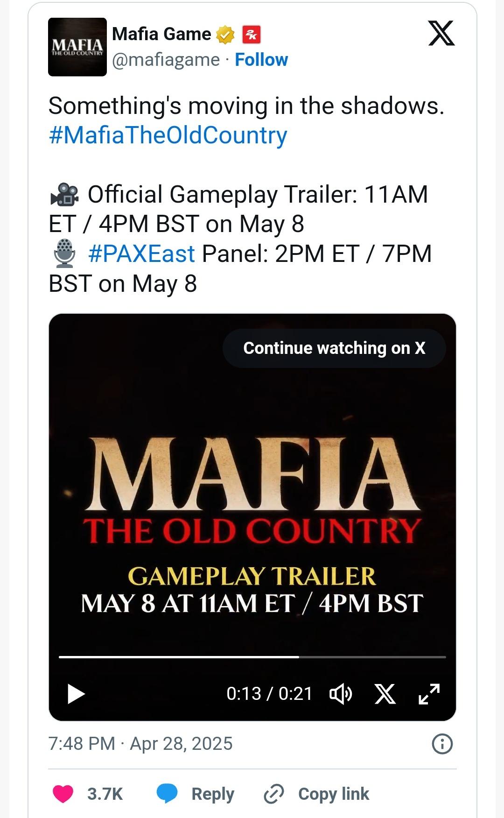Click the Reply speech bubble
Screen dimensions: 504x818
pyautogui.click(x=167, y=794)
